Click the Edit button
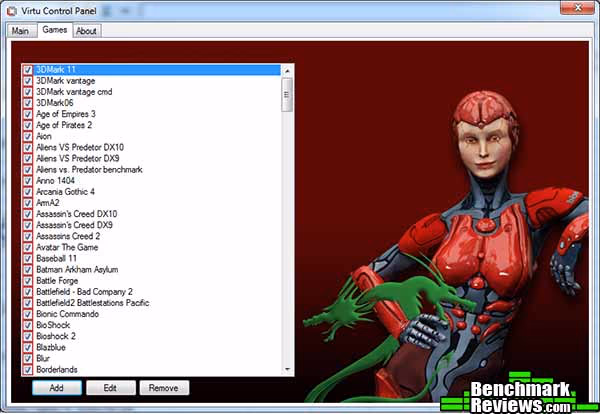Viewport: 600px width, 414px height. [x=111, y=388]
